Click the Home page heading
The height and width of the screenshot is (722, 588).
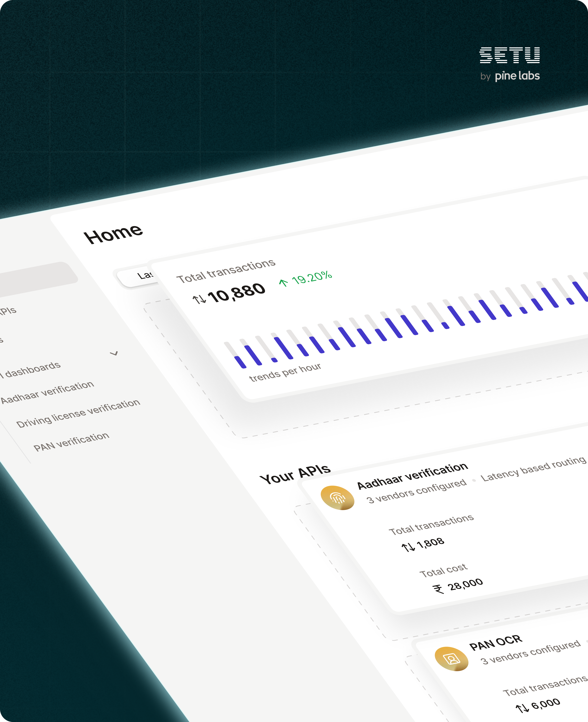tap(113, 234)
